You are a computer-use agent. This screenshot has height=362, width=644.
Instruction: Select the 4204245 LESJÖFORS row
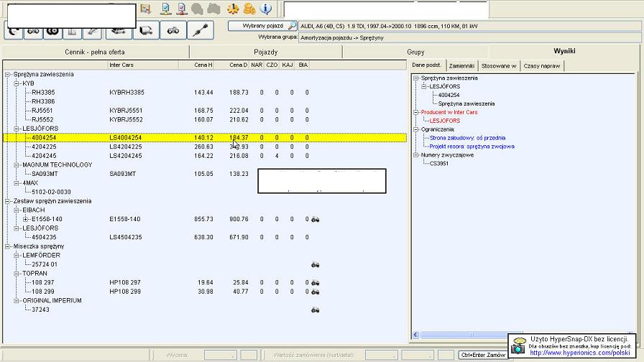[x=205, y=156]
